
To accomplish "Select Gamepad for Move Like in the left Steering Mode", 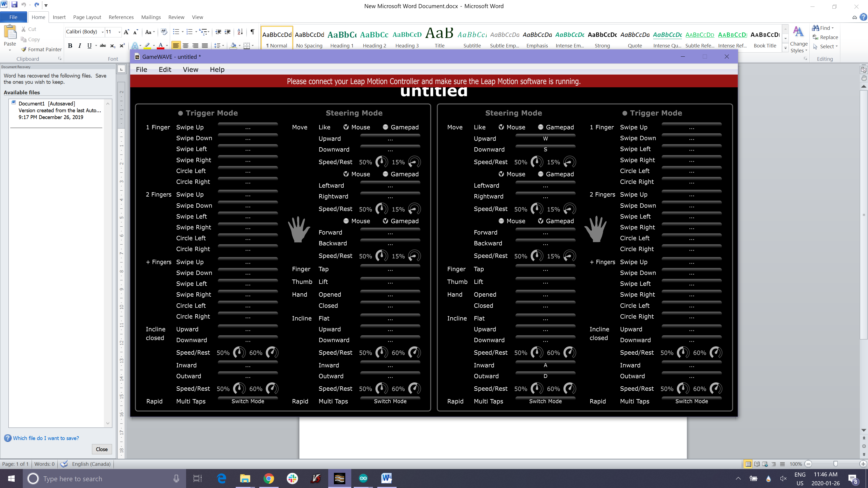I will point(385,127).
